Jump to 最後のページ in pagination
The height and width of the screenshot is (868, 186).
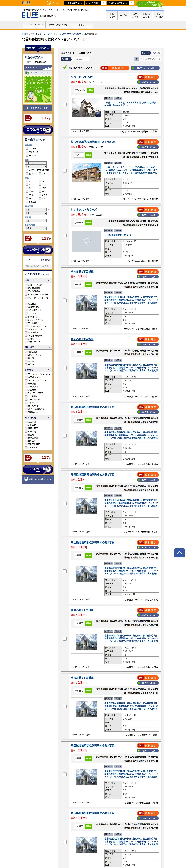[152, 59]
